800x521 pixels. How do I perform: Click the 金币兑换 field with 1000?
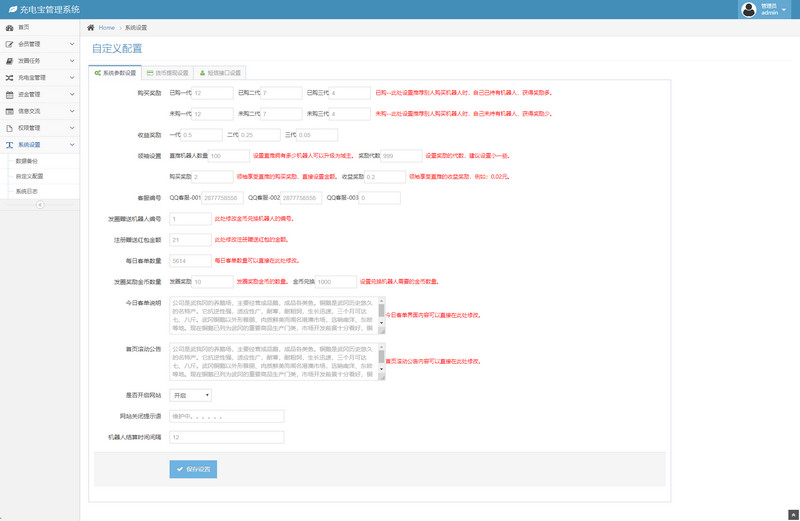click(x=336, y=282)
